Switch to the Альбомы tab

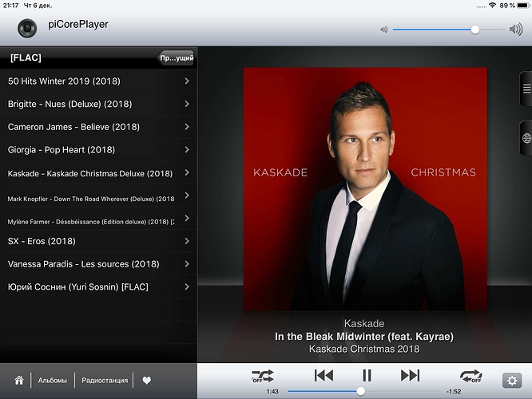[53, 381]
